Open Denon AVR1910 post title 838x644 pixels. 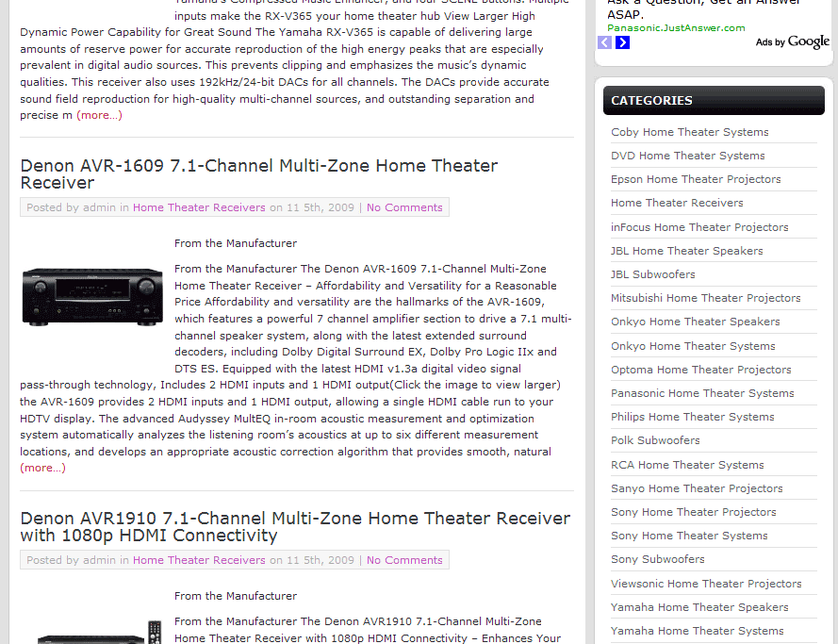(295, 526)
